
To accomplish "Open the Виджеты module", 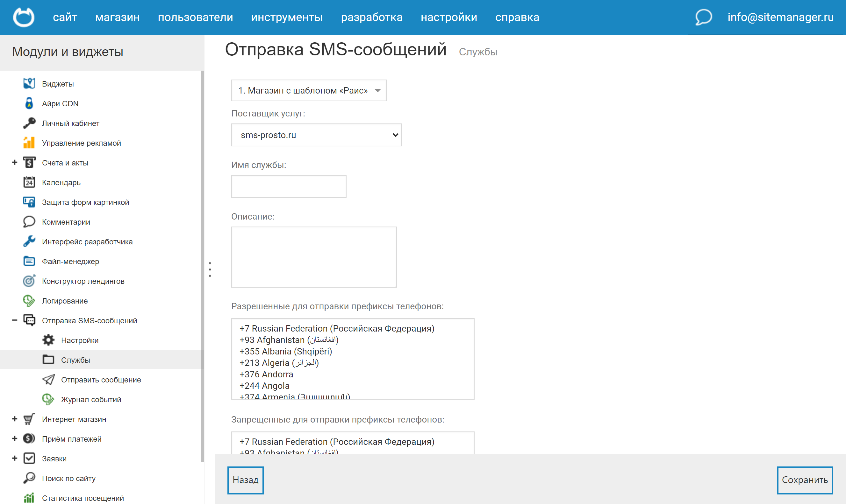I will point(29,84).
